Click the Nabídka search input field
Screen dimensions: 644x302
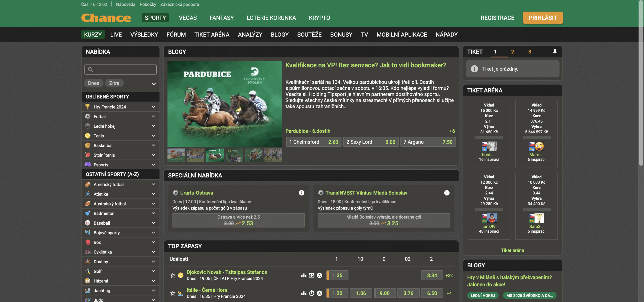pos(120,69)
